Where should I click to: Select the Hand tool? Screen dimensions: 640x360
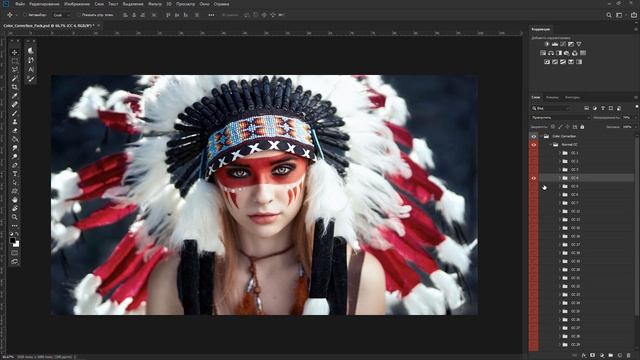(x=15, y=200)
